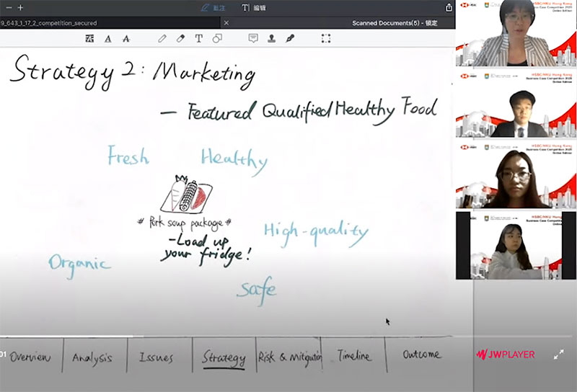The width and height of the screenshot is (577, 392).
Task: Go to the Timeline section
Action: coord(354,356)
